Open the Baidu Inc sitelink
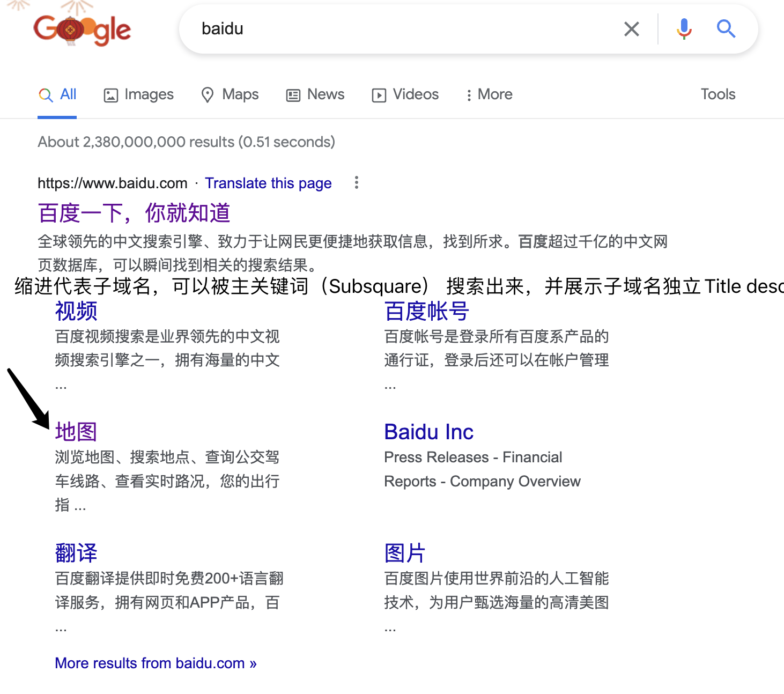The height and width of the screenshot is (694, 784). tap(428, 431)
